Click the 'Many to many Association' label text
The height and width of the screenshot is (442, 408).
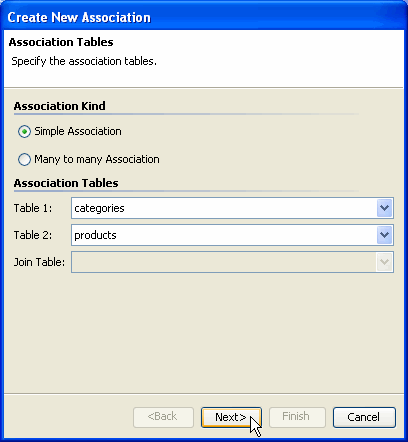pos(97,159)
